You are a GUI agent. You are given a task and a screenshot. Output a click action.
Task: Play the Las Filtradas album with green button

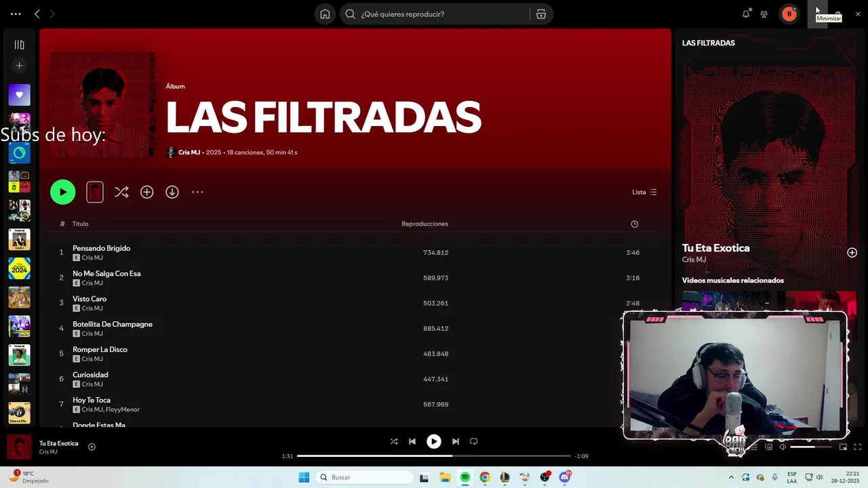[63, 192]
